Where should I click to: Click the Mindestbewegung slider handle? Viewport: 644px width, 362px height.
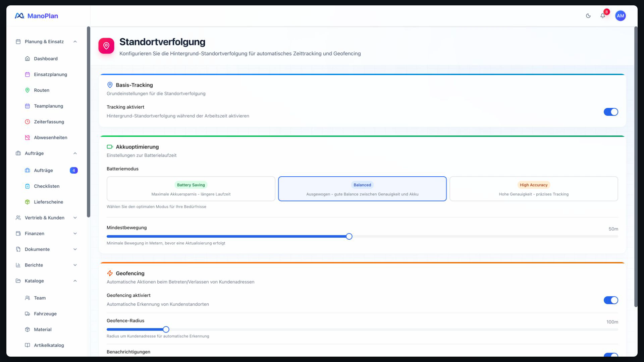pos(349,237)
